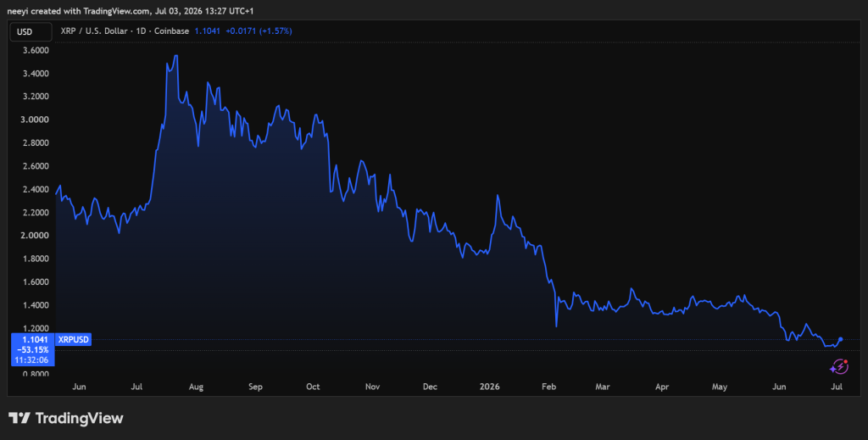
Task: Click the 1.1041 current price label box
Action: coord(32,339)
